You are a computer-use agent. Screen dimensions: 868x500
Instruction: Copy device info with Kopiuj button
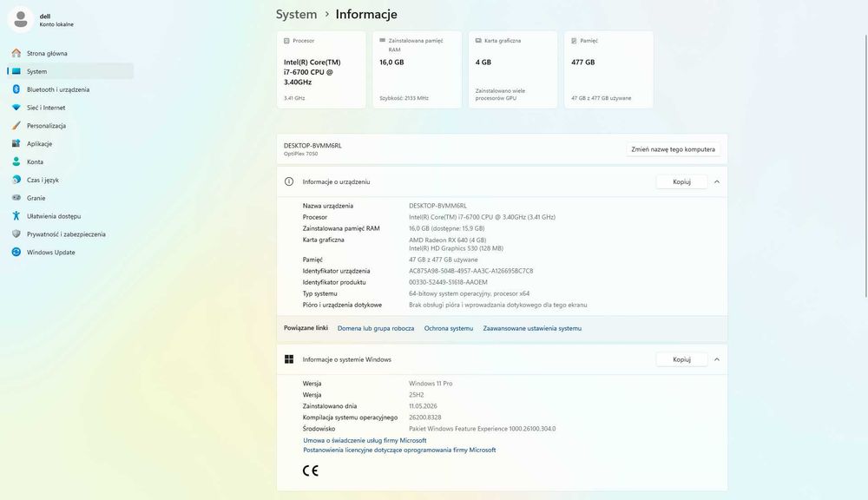click(681, 181)
